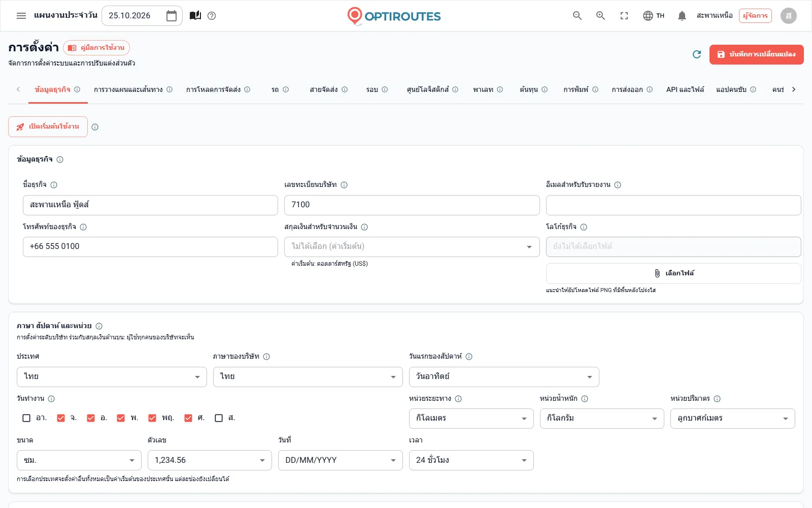Screen dimensions: 812x508
Task: Open the currency dropdown ไม่ได้เลือก (ค่าเริ่มต้น)
Action: [412, 247]
